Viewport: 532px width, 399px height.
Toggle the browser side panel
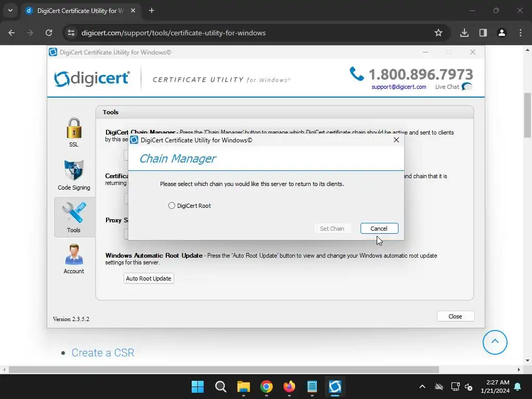tap(483, 33)
